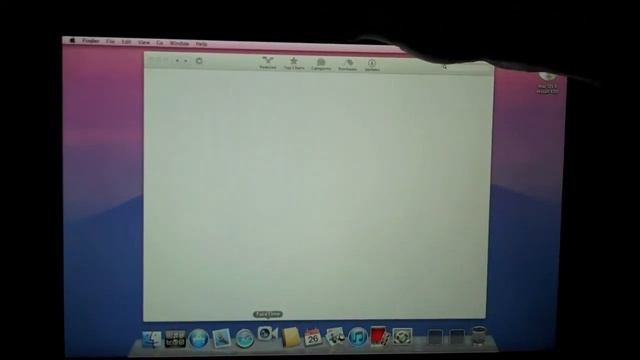The image size is (640, 360).
Task: Open the Apple menu
Action: (72, 40)
